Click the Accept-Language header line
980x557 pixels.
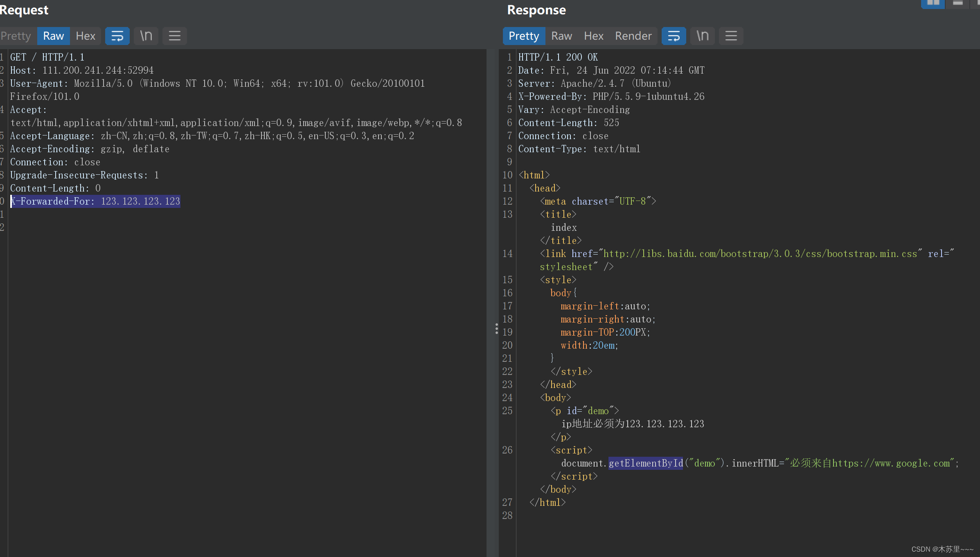tap(212, 136)
